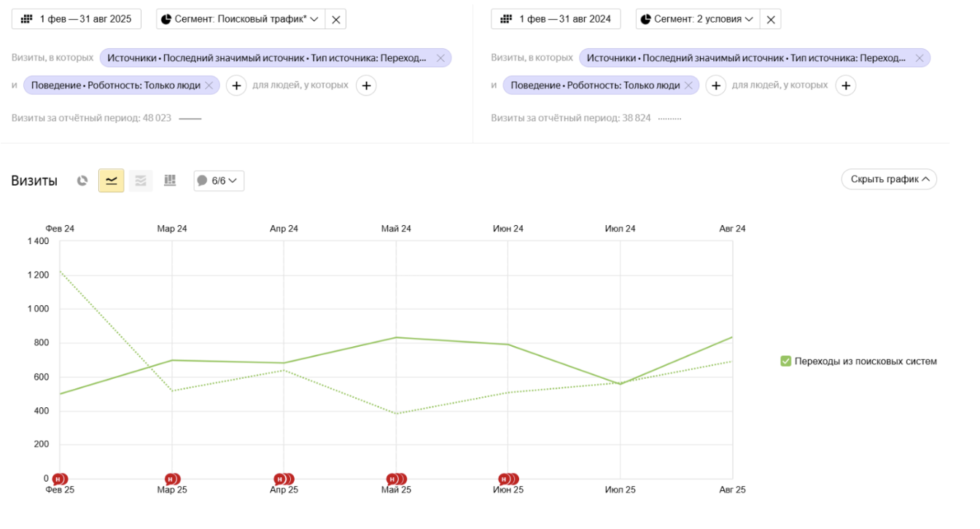
Task: Remove 'Роботность: Только люди' filter in left segment
Action: (x=209, y=86)
